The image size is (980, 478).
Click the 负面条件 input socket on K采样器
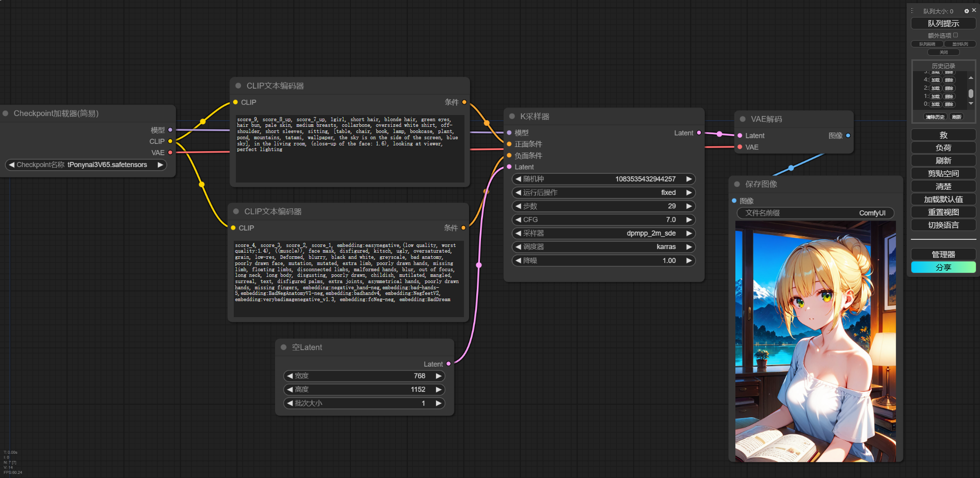tap(509, 155)
